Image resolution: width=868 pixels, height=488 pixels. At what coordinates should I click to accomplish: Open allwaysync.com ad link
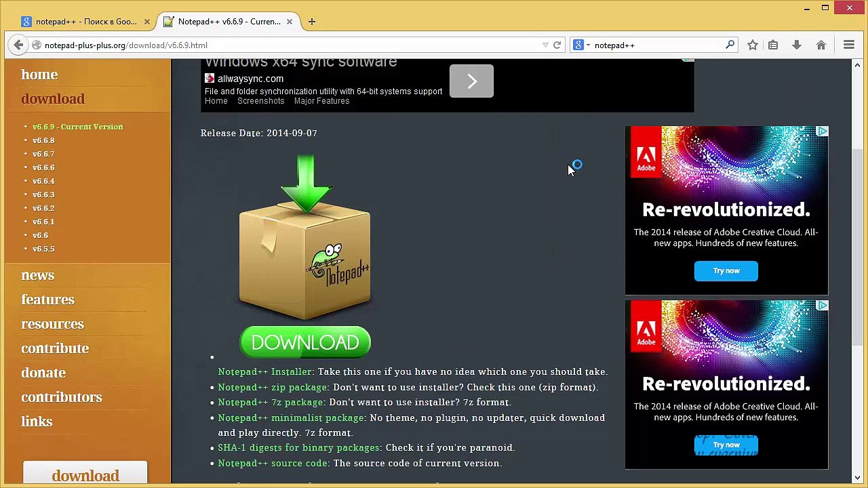pos(250,79)
